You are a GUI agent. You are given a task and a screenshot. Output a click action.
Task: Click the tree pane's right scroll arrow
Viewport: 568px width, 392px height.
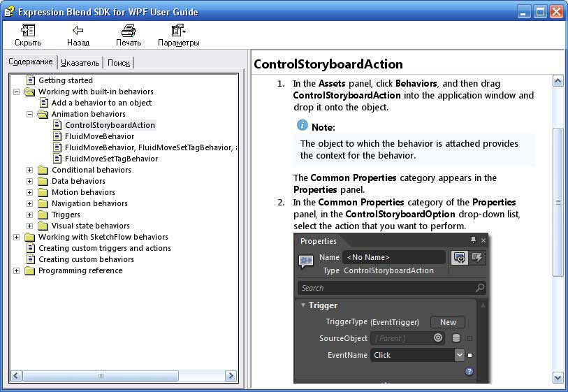(x=231, y=376)
